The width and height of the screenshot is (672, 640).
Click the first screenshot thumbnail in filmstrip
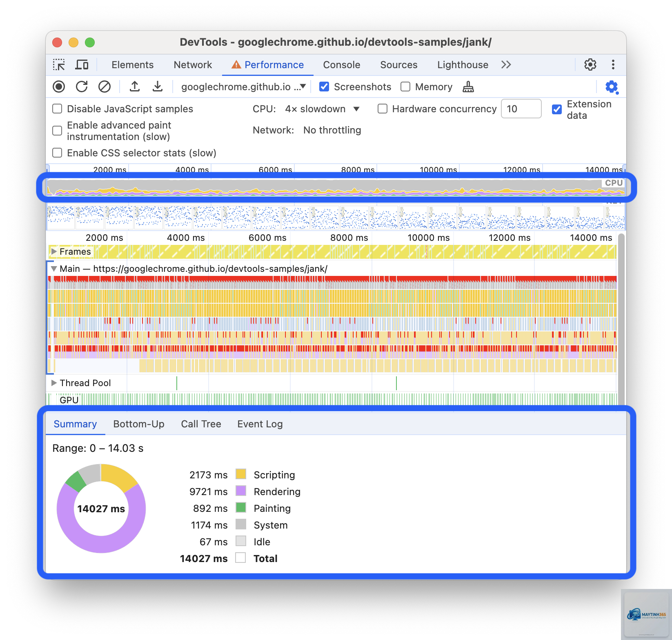tap(61, 217)
